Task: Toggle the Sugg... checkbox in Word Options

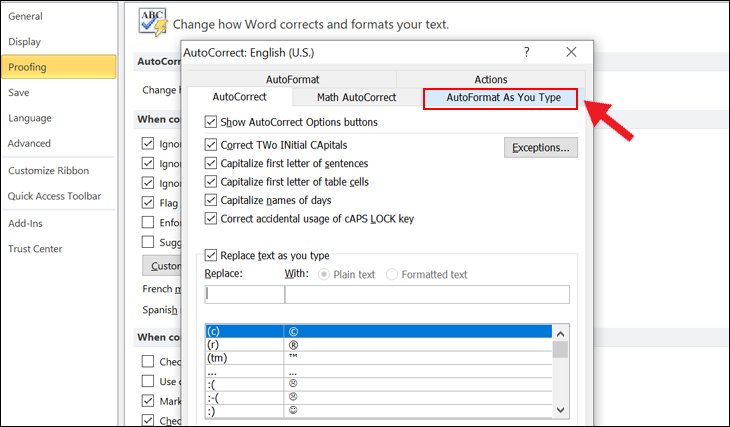Action: pos(148,242)
